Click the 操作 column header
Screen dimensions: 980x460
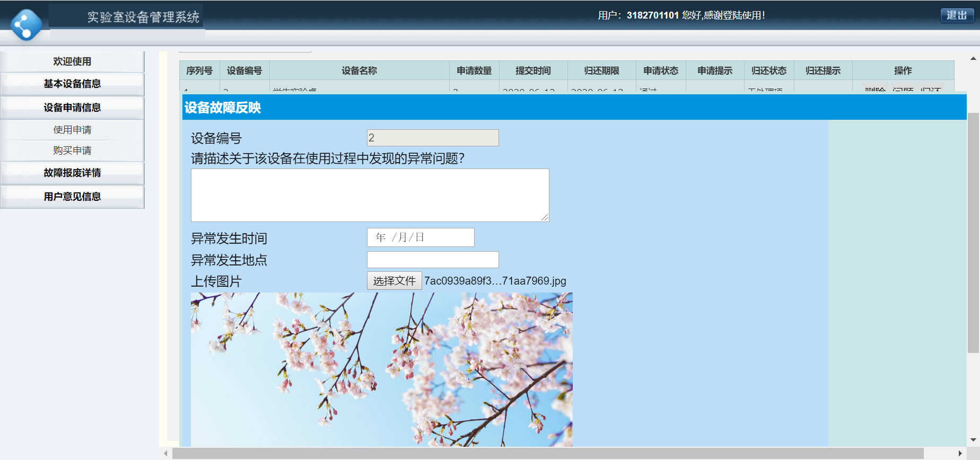[903, 70]
